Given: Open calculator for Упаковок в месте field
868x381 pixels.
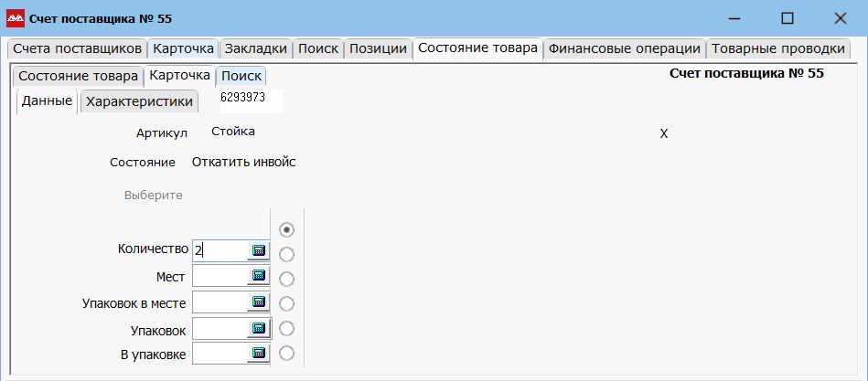Looking at the screenshot, I should click(x=258, y=302).
